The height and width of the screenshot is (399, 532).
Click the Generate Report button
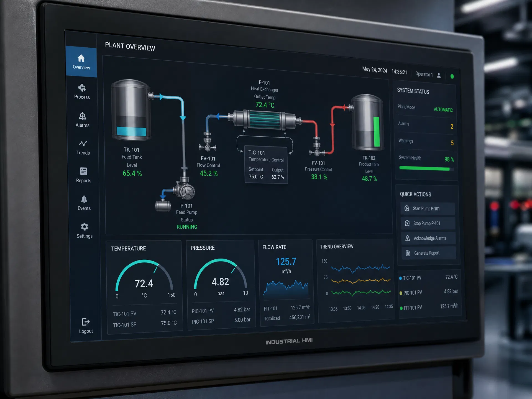429,253
